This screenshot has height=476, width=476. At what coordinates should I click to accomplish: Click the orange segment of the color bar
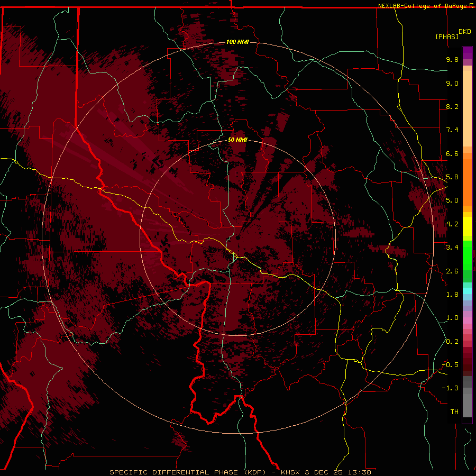(x=467, y=182)
